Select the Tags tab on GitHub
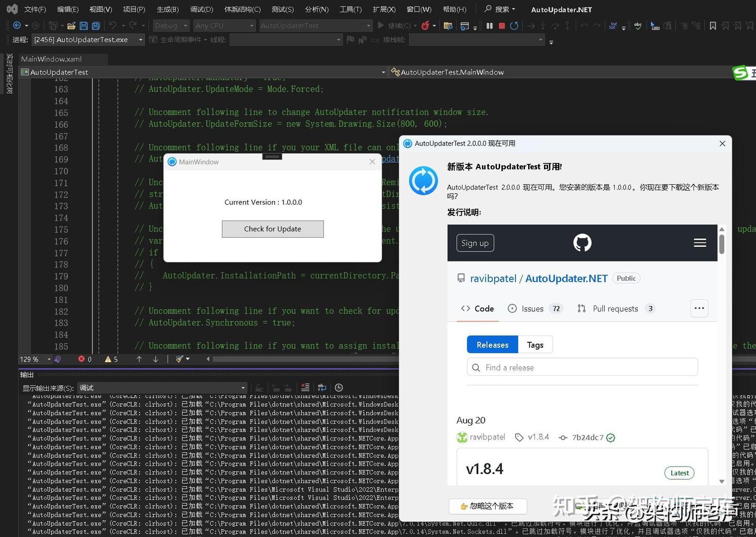The image size is (756, 537). point(534,344)
